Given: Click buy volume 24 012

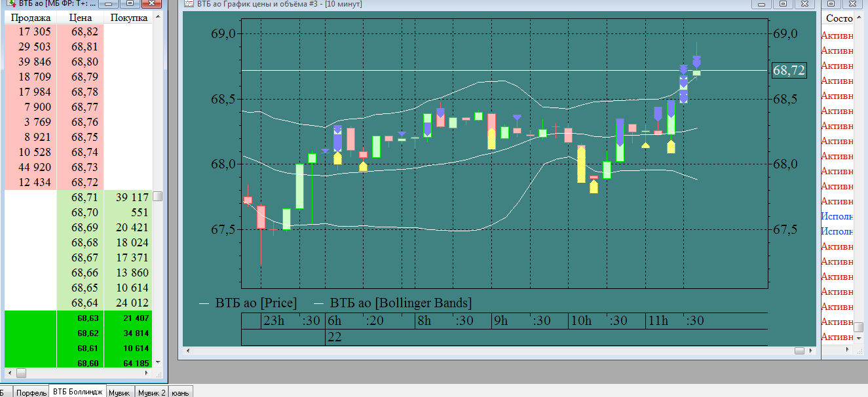Looking at the screenshot, I should tap(128, 303).
